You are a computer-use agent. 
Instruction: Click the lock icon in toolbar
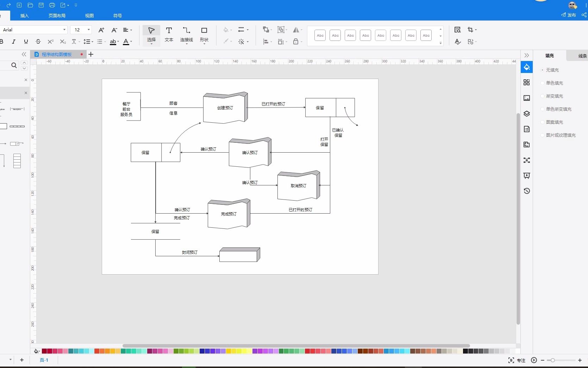296,42
